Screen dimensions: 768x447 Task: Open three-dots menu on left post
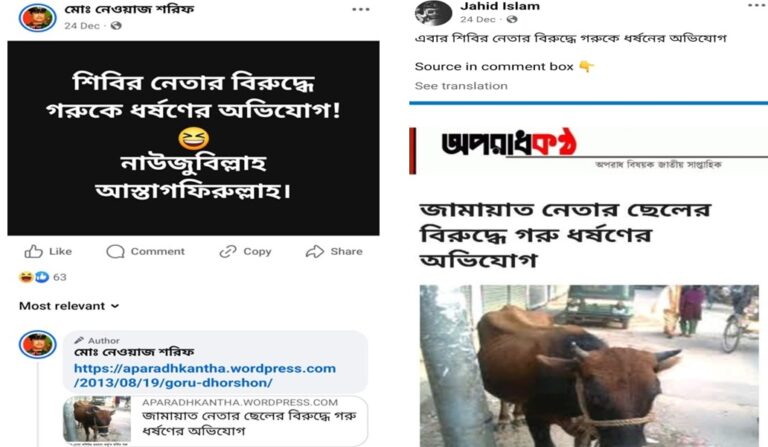[360, 9]
